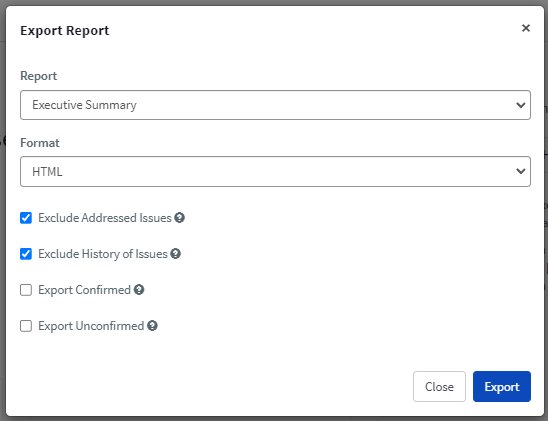Image resolution: width=548 pixels, height=421 pixels.
Task: Click the 'Report' field label
Action: 38,76
